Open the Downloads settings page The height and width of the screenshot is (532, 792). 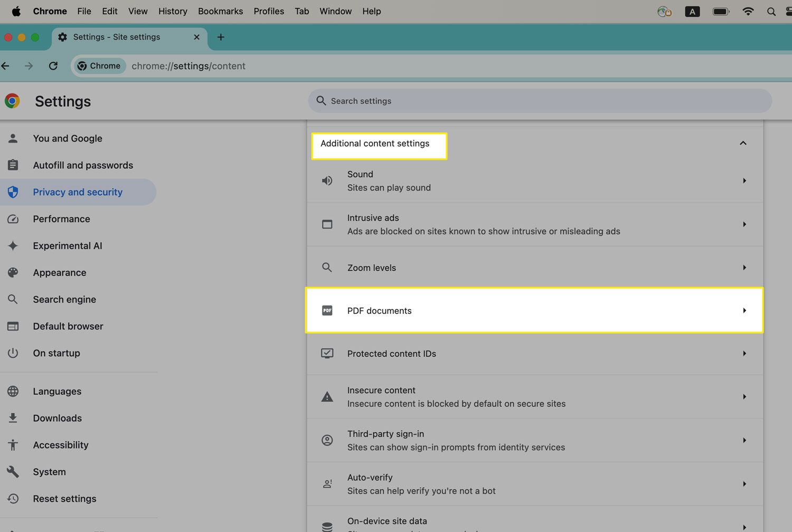pos(57,418)
